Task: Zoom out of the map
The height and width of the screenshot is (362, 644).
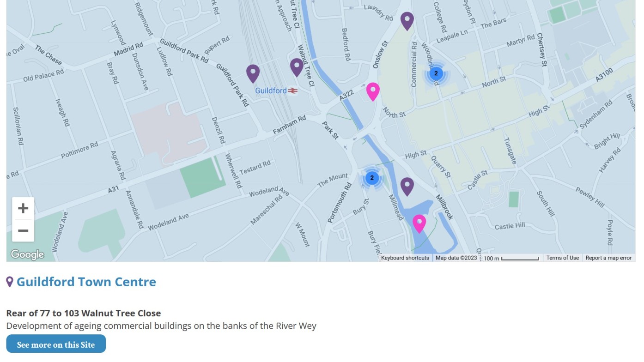Action: (x=23, y=230)
